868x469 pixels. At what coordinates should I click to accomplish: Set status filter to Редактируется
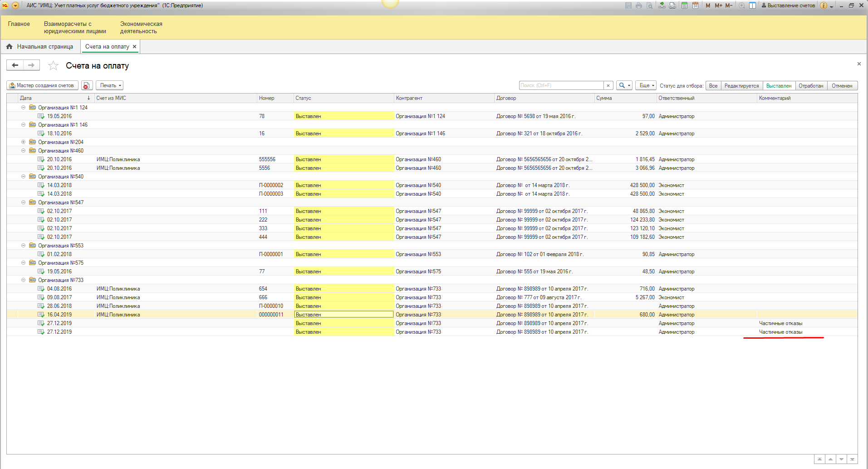[x=741, y=86]
